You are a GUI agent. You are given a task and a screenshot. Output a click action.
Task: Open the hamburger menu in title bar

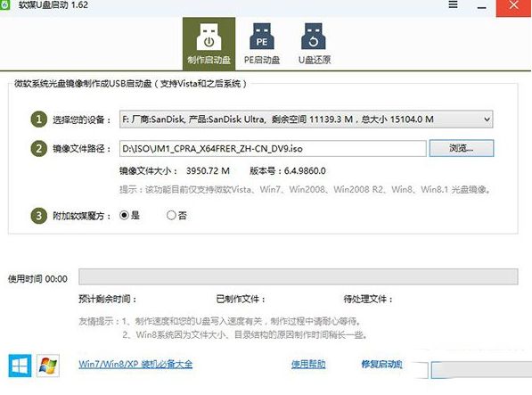click(453, 4)
